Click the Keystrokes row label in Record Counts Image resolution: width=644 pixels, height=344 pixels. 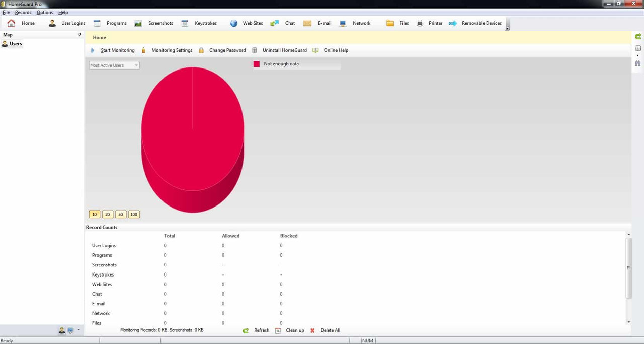point(103,275)
